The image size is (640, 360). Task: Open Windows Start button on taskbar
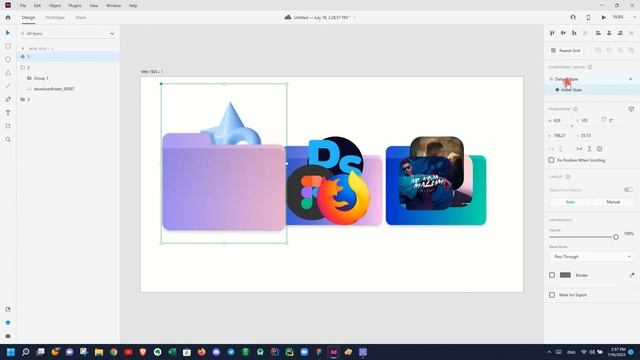pos(11,352)
